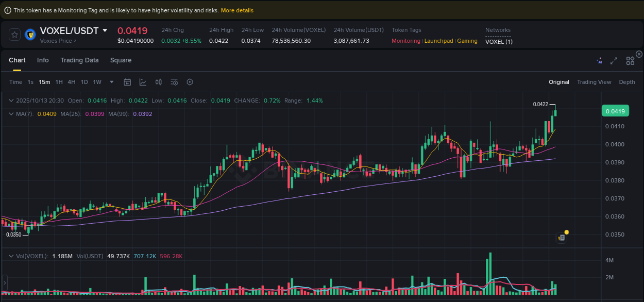Open the extra timeframe dropdown arrow
Image resolution: width=644 pixels, height=302 pixels.
[x=111, y=82]
